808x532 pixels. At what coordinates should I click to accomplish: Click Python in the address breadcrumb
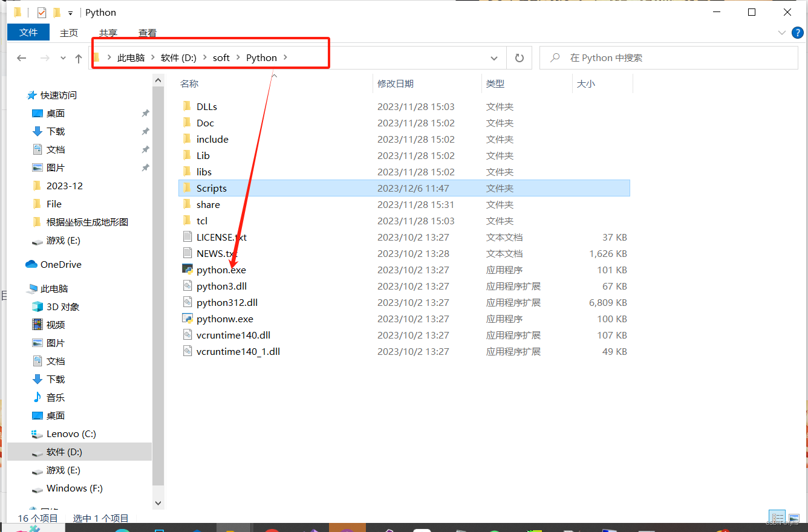tap(261, 58)
